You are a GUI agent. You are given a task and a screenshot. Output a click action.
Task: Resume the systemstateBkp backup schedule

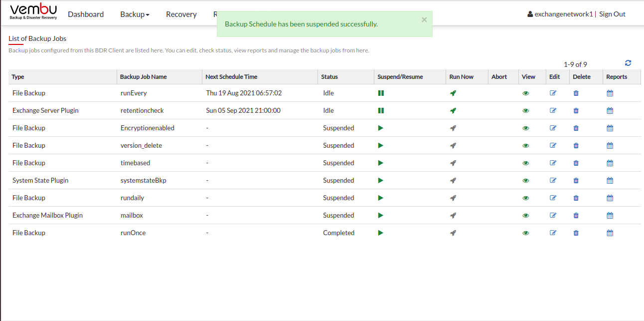(381, 180)
